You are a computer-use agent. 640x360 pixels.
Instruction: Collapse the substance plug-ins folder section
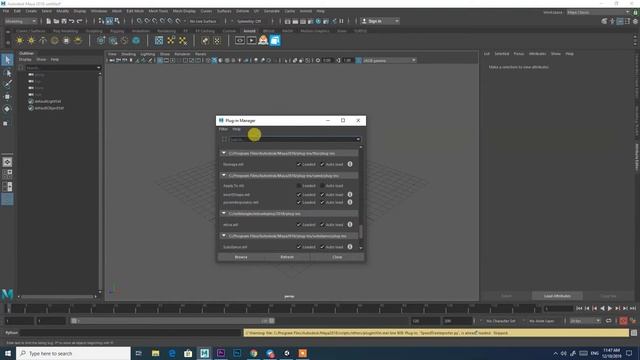[224, 236]
